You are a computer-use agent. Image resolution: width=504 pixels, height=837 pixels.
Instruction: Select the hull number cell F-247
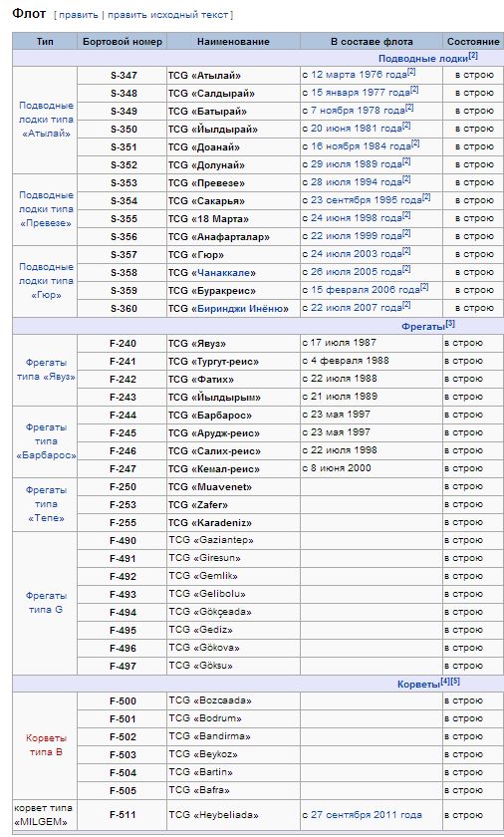pyautogui.click(x=123, y=469)
